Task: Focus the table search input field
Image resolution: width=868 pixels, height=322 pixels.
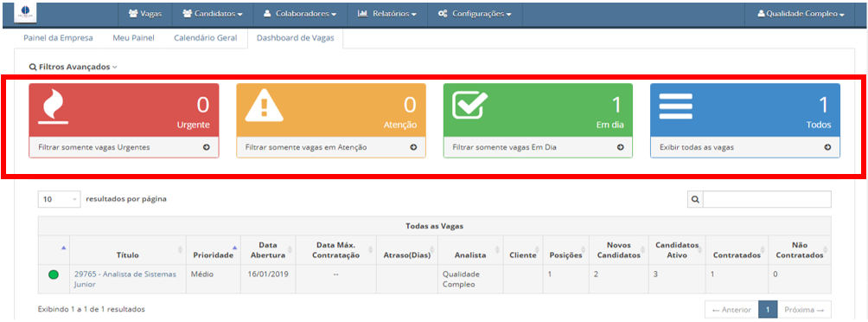Action: [767, 199]
